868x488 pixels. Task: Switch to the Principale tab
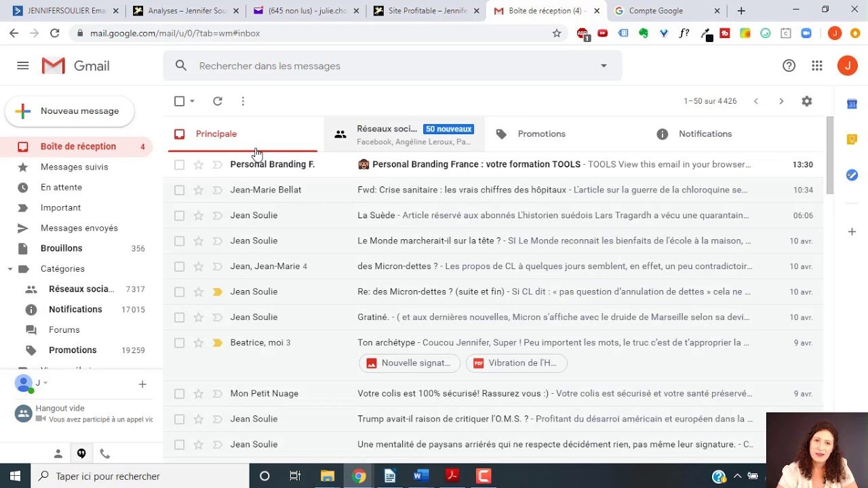(x=243, y=134)
